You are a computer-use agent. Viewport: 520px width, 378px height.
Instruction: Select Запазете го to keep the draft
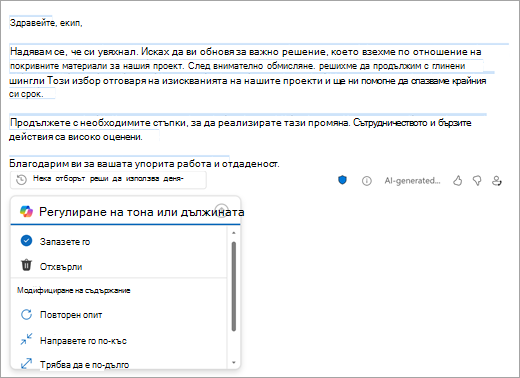pos(119,241)
